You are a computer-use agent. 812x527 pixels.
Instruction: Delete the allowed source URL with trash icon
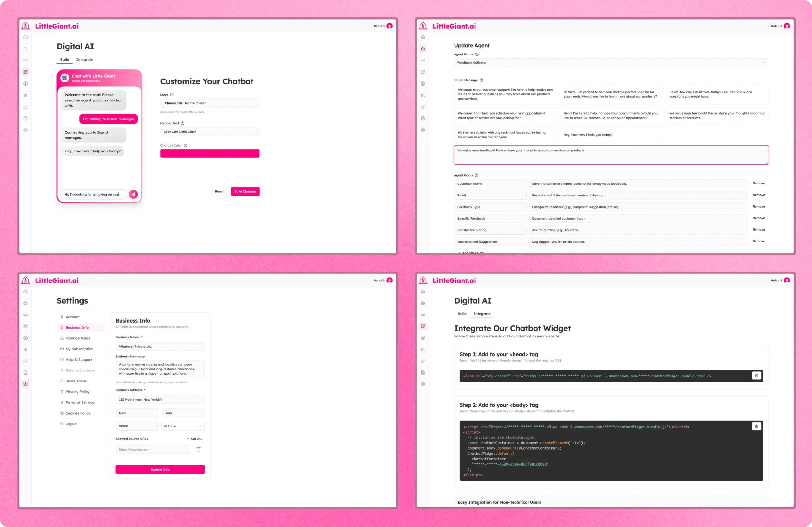199,449
